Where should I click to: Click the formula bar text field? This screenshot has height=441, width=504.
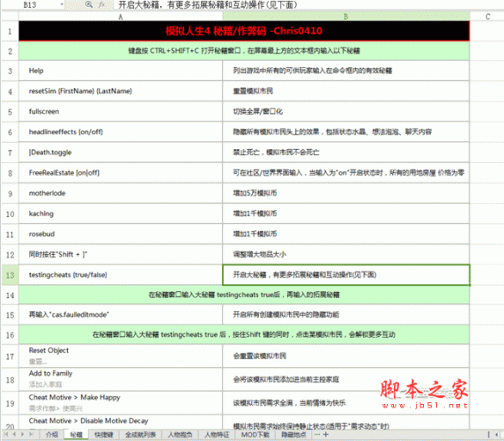click(x=308, y=4)
